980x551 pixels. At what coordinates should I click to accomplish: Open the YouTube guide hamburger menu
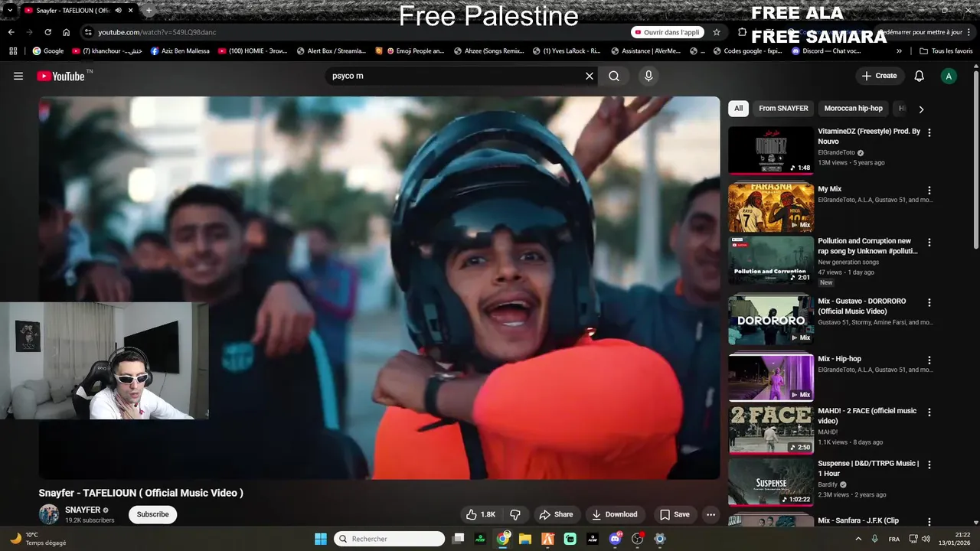(18, 76)
